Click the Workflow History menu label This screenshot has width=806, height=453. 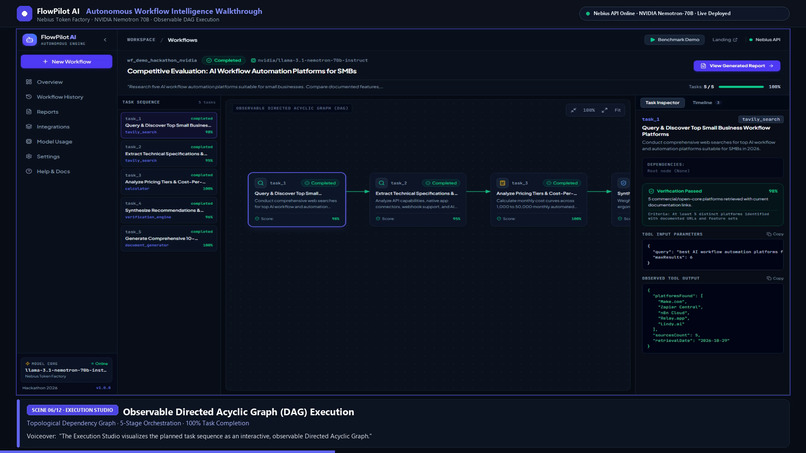(x=60, y=97)
